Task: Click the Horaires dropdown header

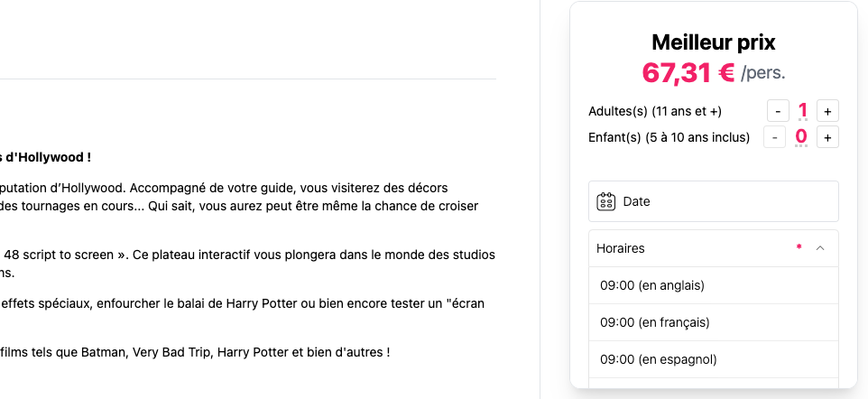Action: (x=714, y=248)
